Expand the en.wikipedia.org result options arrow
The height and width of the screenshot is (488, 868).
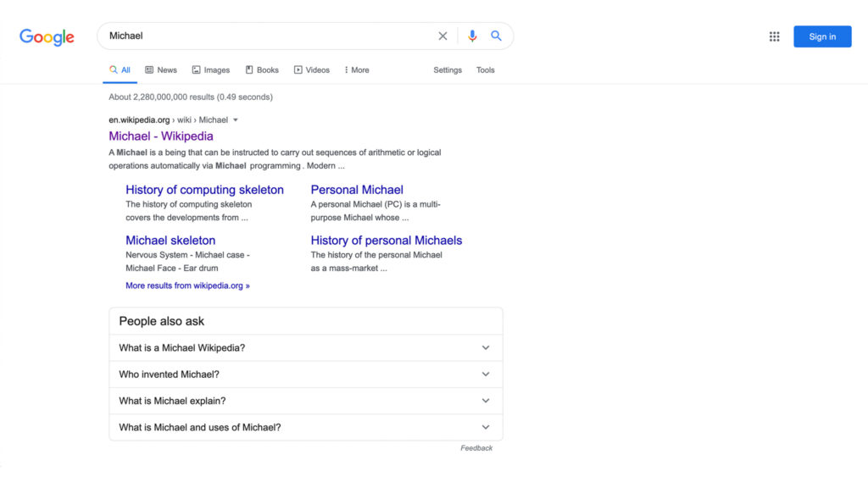tap(236, 120)
